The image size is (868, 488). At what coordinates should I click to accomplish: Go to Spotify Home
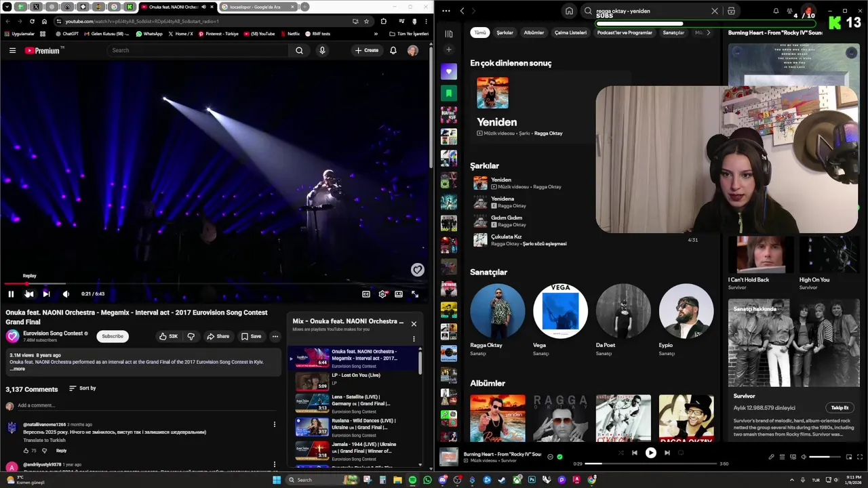pyautogui.click(x=569, y=11)
